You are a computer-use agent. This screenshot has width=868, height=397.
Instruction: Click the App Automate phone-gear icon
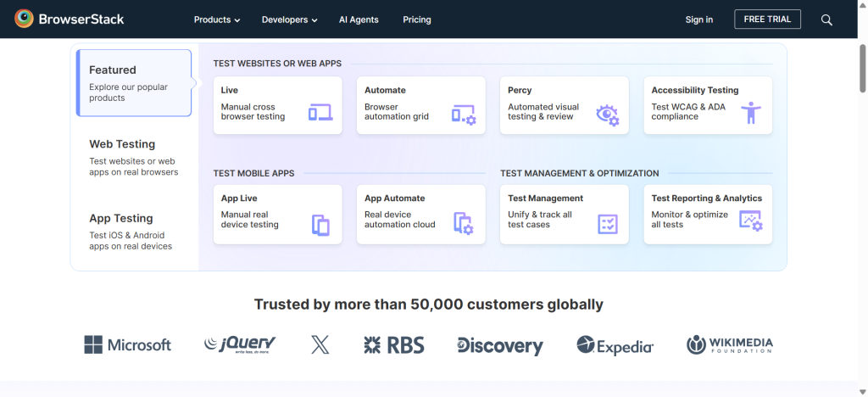pos(464,223)
